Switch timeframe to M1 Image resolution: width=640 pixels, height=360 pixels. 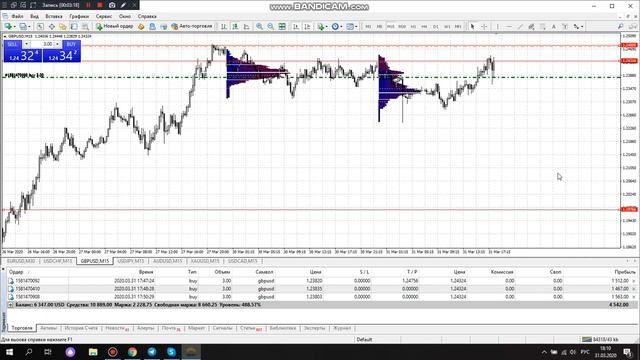tap(368, 27)
